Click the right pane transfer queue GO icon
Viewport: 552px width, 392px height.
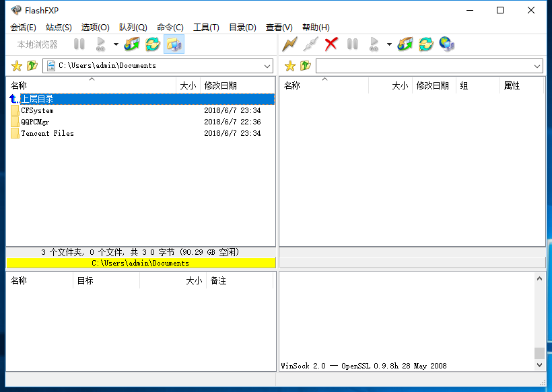point(374,44)
